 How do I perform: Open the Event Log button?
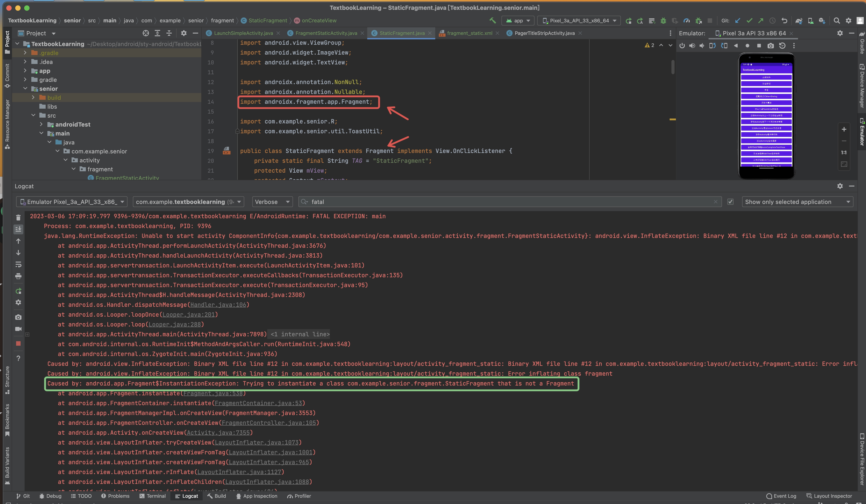coord(781,496)
